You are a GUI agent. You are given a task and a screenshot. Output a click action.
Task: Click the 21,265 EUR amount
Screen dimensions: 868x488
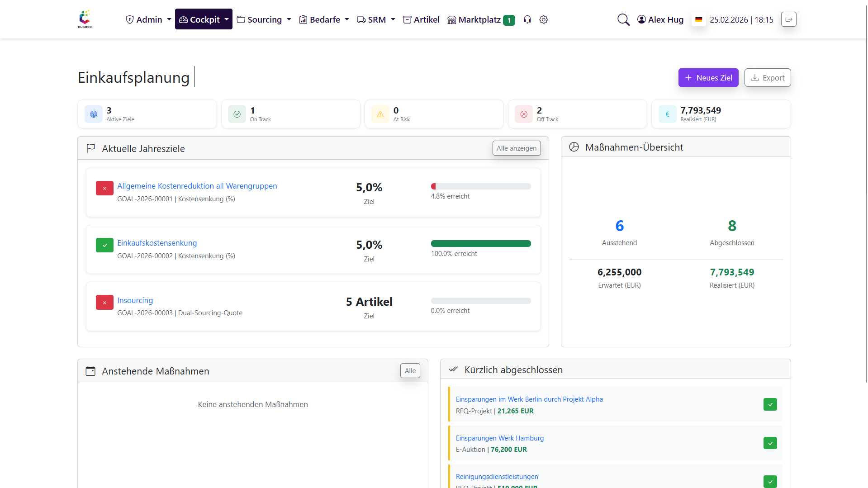[x=516, y=411]
